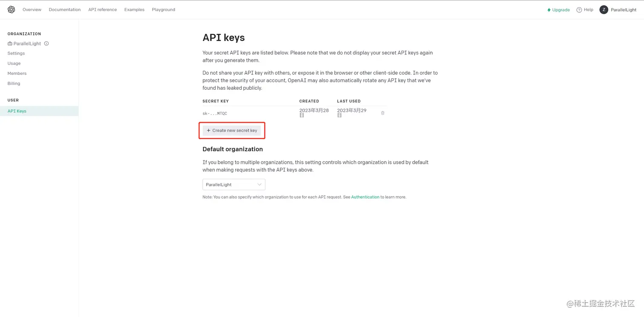Open Settings in the sidebar

pyautogui.click(x=16, y=53)
